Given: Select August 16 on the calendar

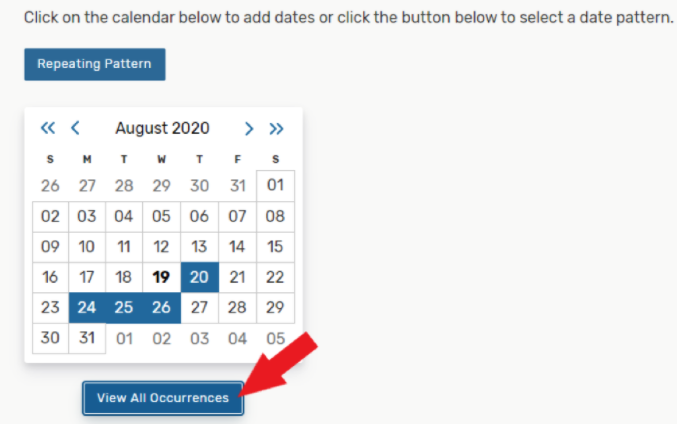Looking at the screenshot, I should [x=50, y=277].
